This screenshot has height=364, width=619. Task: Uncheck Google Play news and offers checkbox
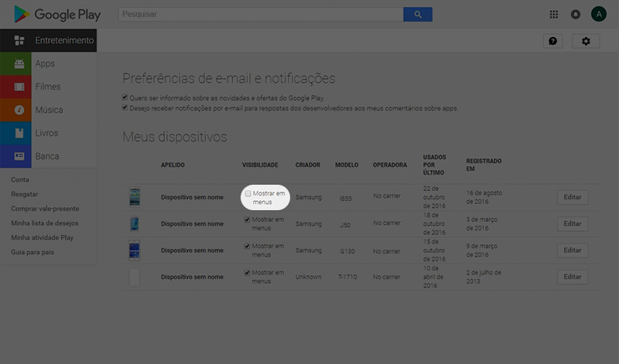coord(125,97)
